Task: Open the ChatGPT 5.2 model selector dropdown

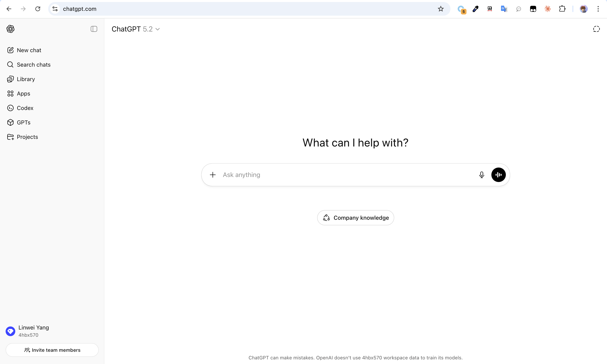Action: click(136, 29)
